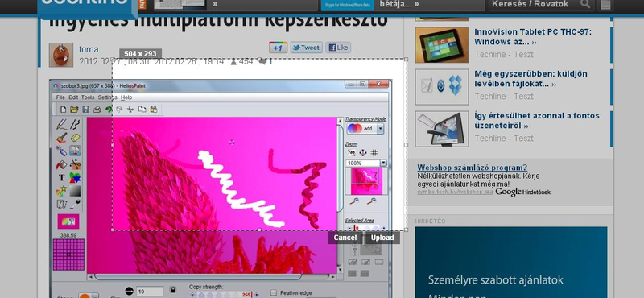This screenshot has height=298, width=644.
Task: Click the canvas horizontal scrollbar left arrow
Action: (90, 277)
